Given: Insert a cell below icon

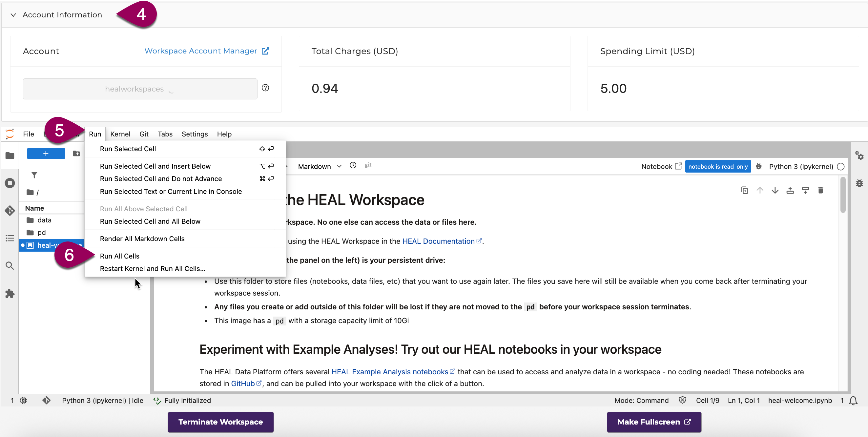Looking at the screenshot, I should 805,190.
